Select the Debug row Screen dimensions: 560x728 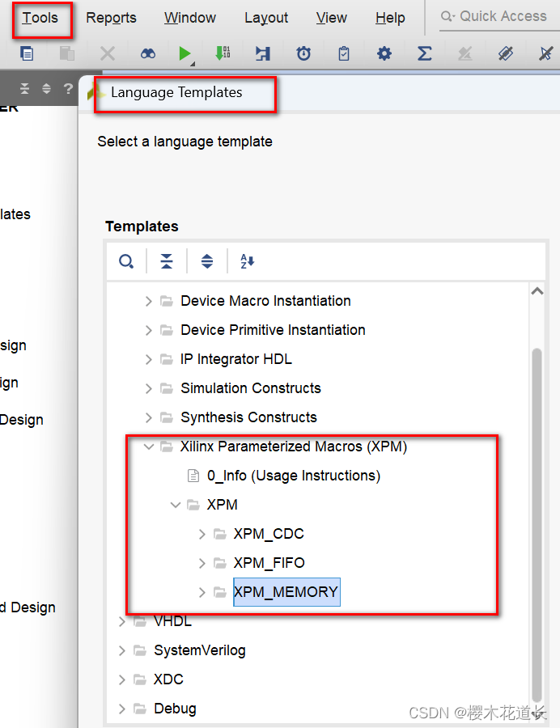(x=175, y=709)
